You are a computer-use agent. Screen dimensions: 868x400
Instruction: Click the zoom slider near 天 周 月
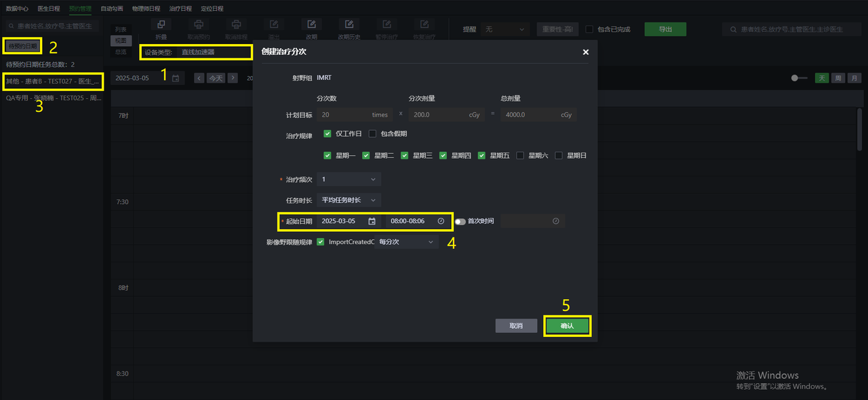pos(800,78)
